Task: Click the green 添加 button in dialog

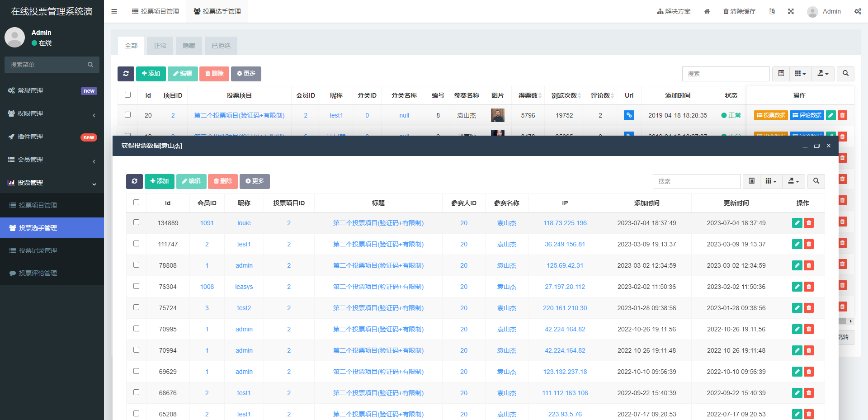Action: [x=159, y=181]
